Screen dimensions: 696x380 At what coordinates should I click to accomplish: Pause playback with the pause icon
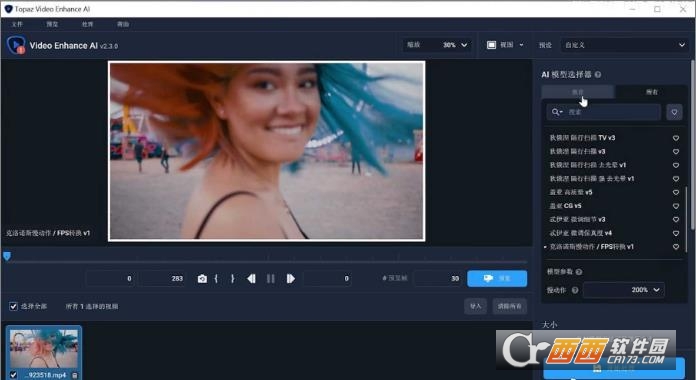coord(270,279)
